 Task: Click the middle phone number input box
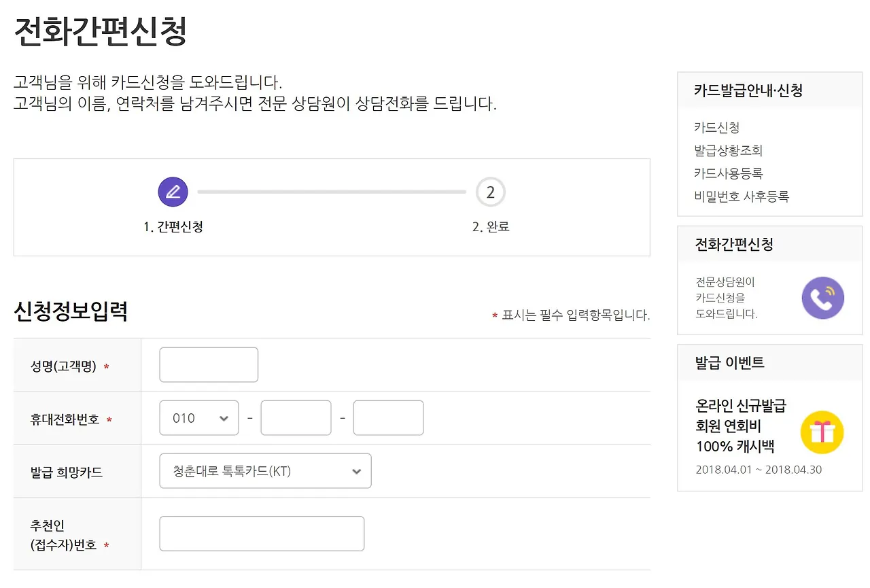[296, 418]
